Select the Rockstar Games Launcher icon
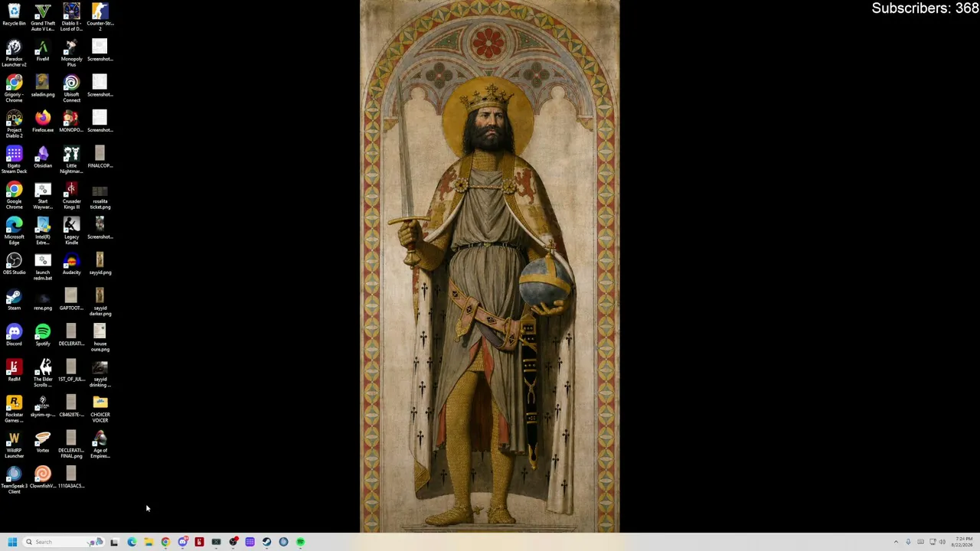This screenshot has width=980, height=551. pyautogui.click(x=14, y=409)
